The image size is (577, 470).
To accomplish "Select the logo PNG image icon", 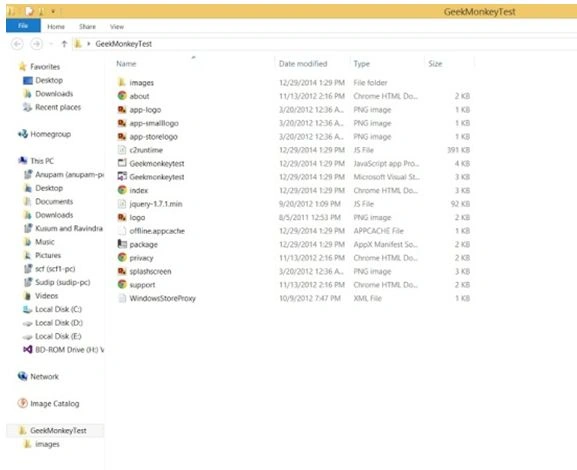I will point(122,217).
